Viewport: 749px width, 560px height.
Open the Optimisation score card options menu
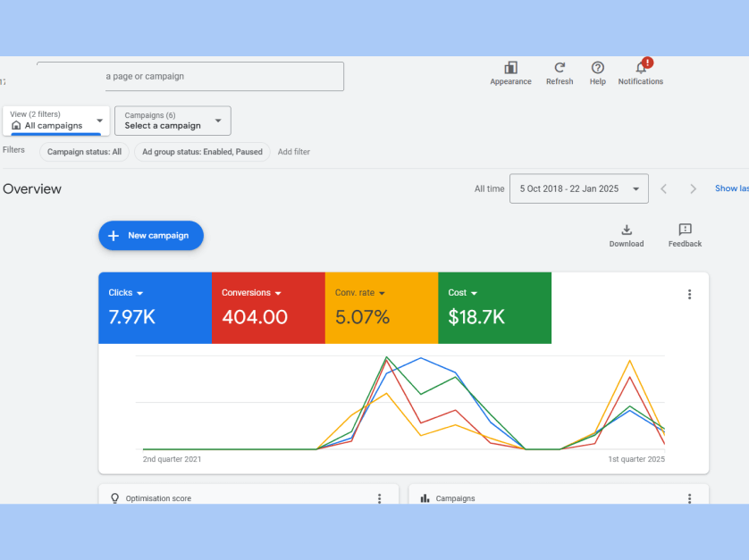379,498
